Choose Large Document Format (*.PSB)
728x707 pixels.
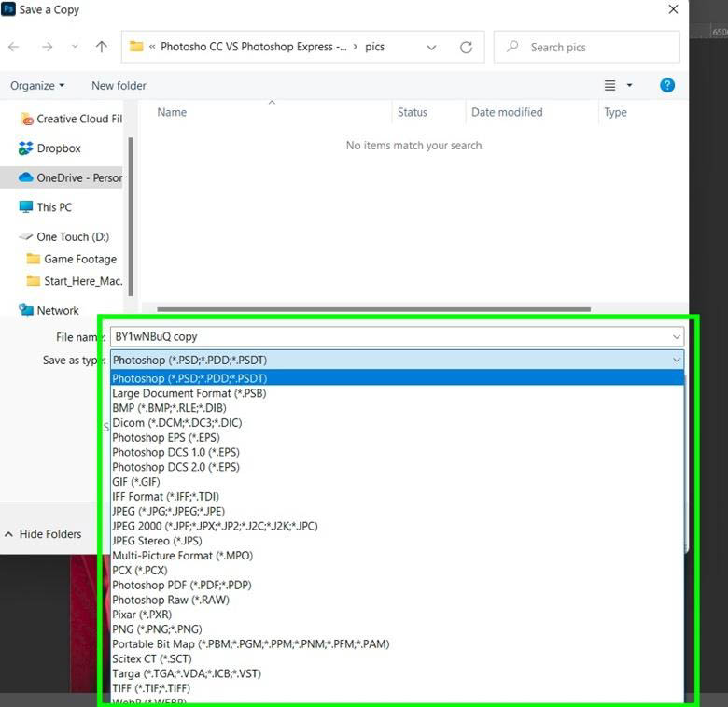(x=397, y=393)
